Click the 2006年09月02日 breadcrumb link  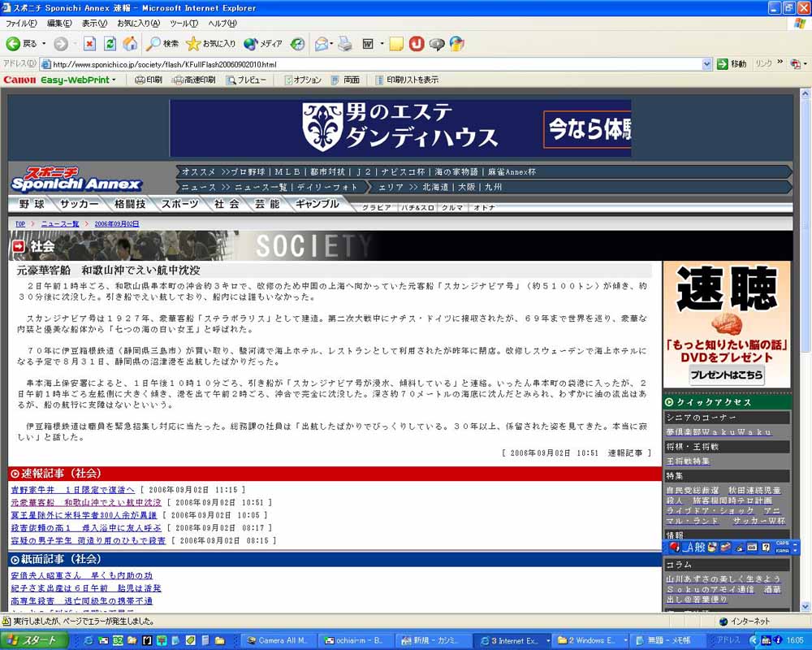tap(116, 224)
